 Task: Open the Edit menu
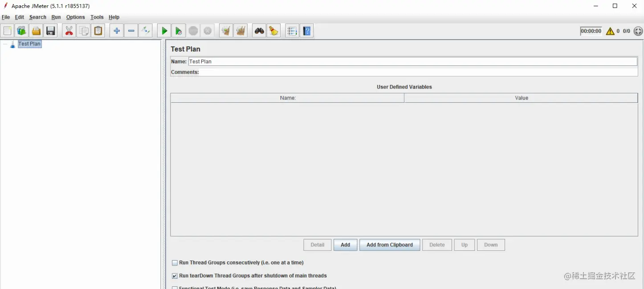pyautogui.click(x=20, y=17)
